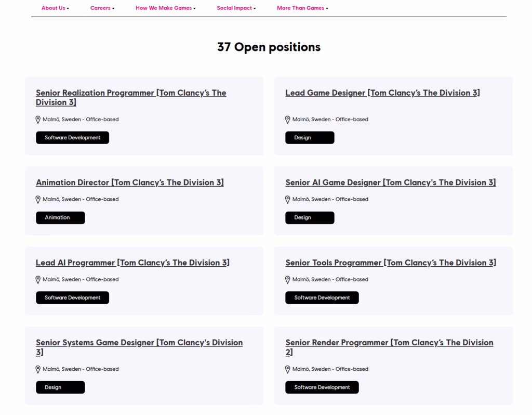Click location pin on Senior AI Game Designer card

pyautogui.click(x=288, y=199)
